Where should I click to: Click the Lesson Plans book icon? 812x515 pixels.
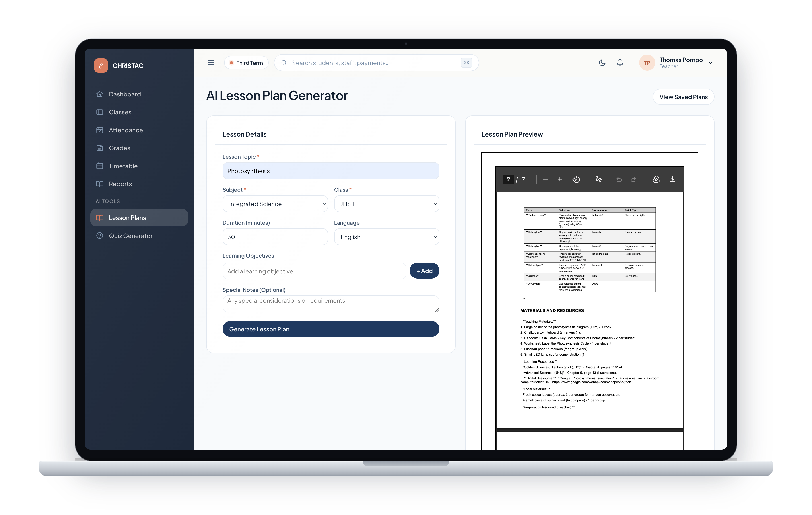click(99, 218)
